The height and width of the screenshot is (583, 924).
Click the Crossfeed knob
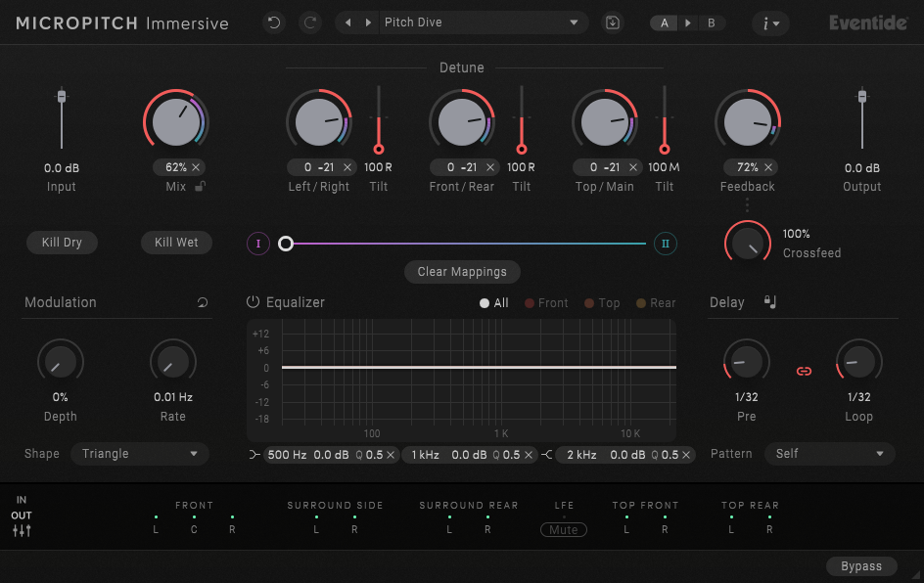(x=748, y=244)
